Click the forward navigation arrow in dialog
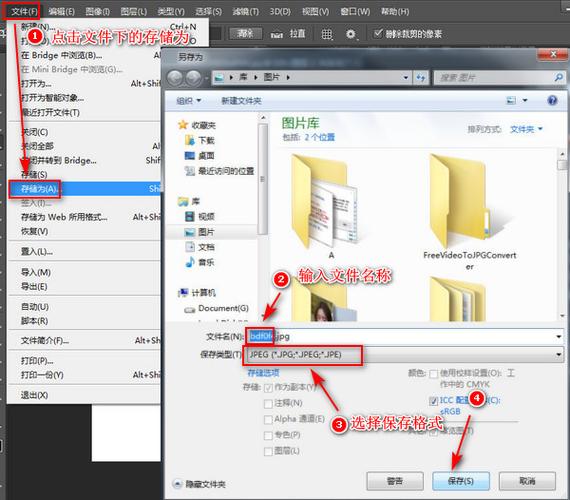Viewport: 570px width, 500px height. pos(193,77)
